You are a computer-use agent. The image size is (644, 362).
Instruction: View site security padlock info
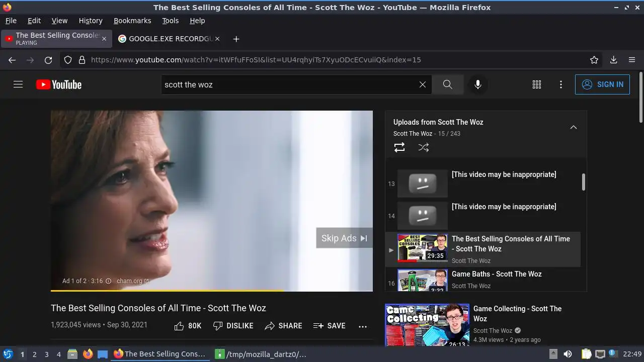(x=82, y=60)
